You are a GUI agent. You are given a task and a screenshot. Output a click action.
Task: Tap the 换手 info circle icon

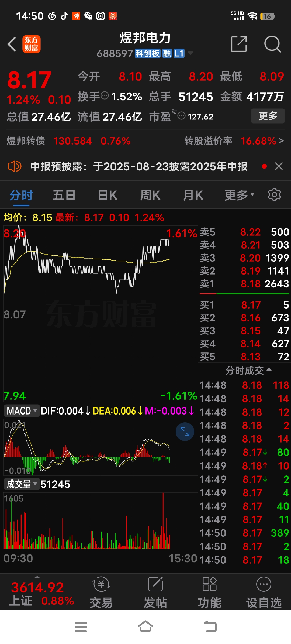click(105, 95)
